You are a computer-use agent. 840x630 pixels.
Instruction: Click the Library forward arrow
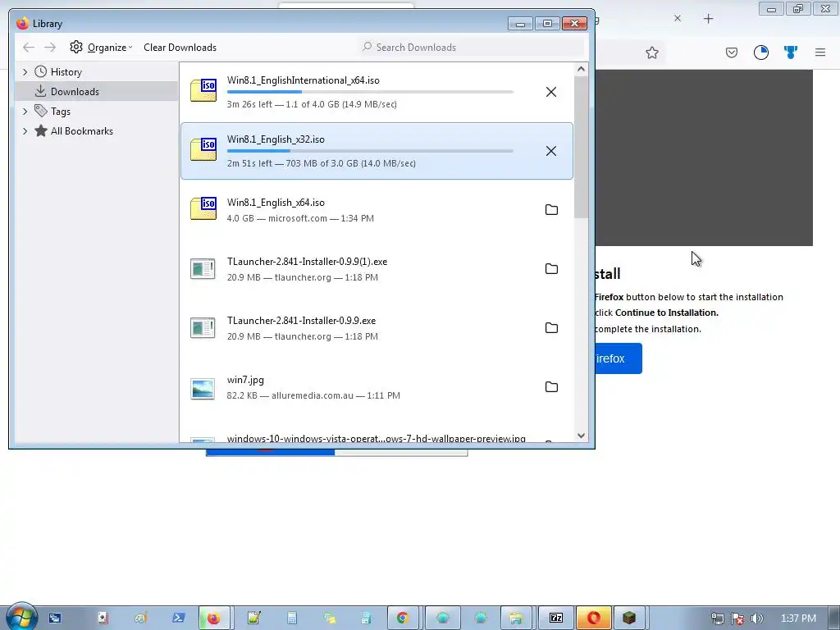pyautogui.click(x=50, y=47)
